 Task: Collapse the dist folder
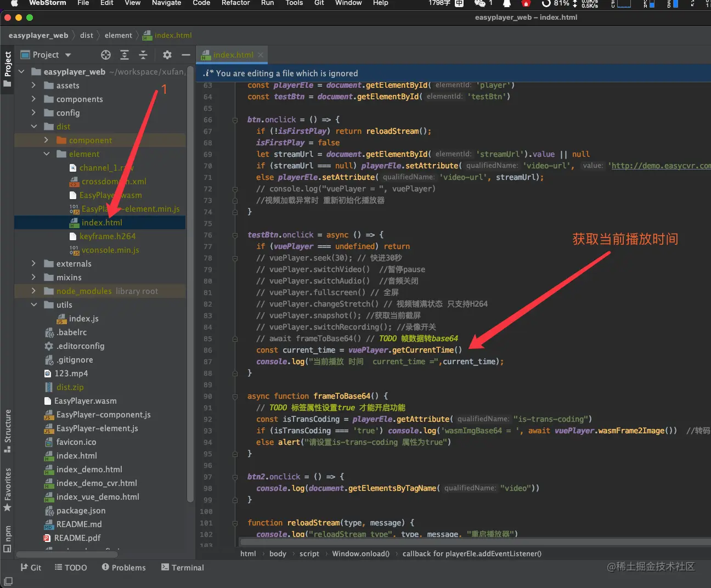point(33,127)
